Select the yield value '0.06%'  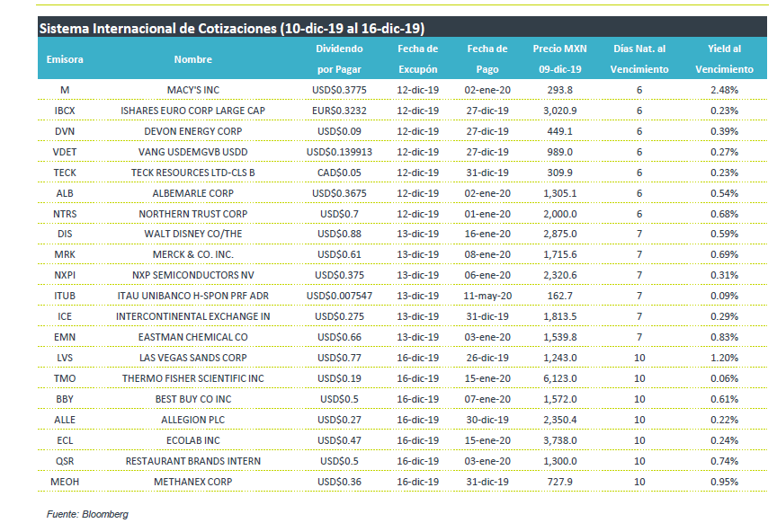(x=725, y=379)
